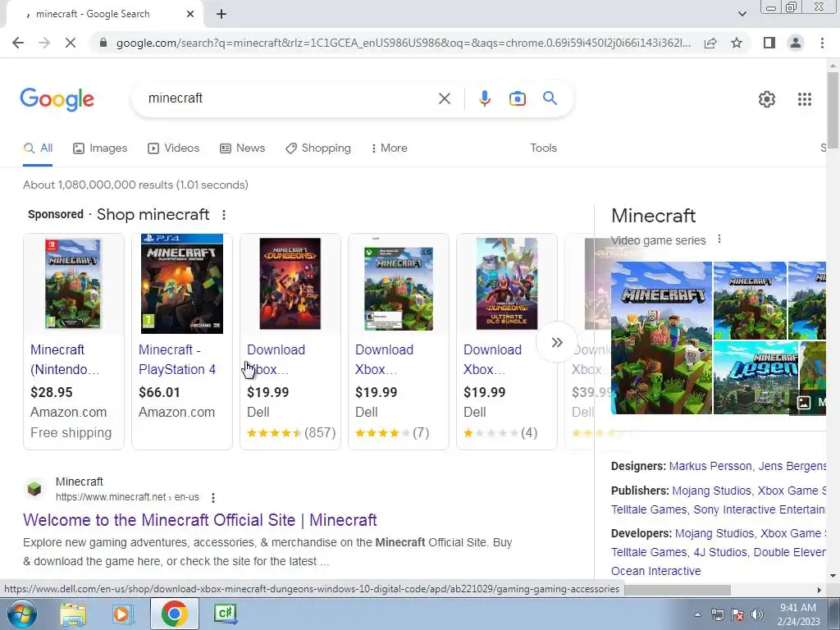Open Minecraft (Nintendo... product link
The image size is (840, 630).
point(64,359)
